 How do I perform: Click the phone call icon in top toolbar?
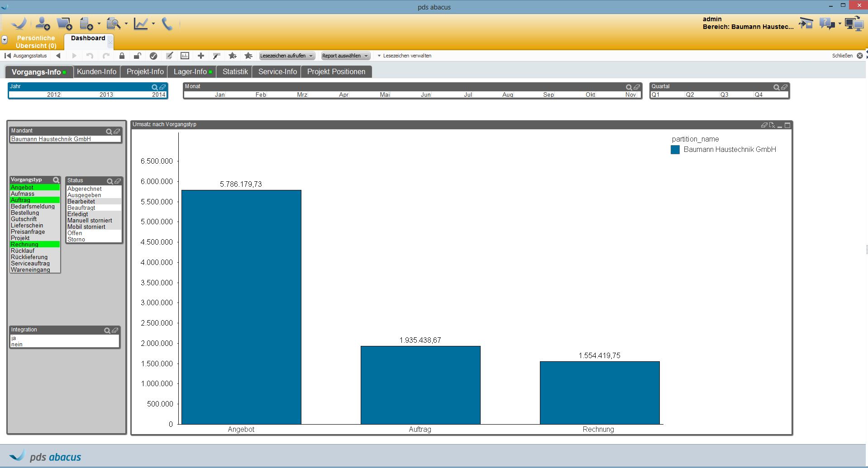pos(167,24)
